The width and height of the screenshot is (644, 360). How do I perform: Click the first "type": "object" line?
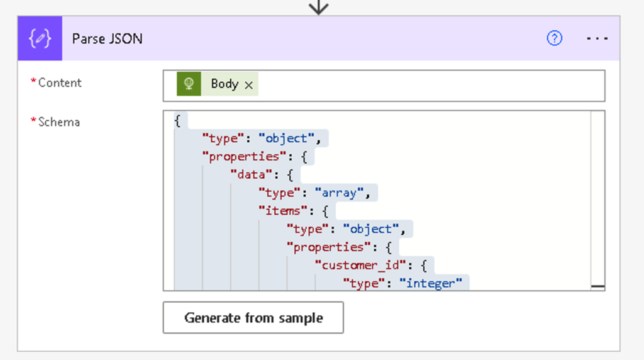coord(262,138)
